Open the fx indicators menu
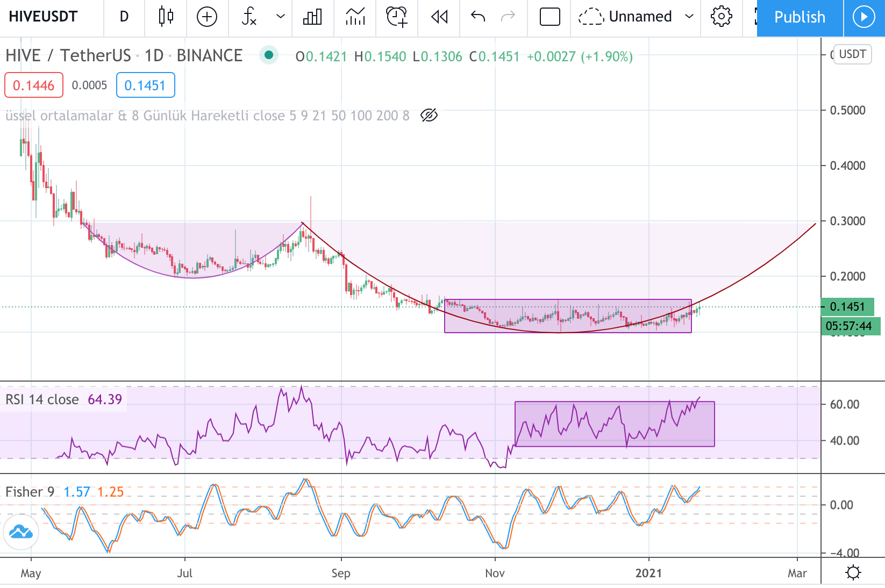 (249, 17)
